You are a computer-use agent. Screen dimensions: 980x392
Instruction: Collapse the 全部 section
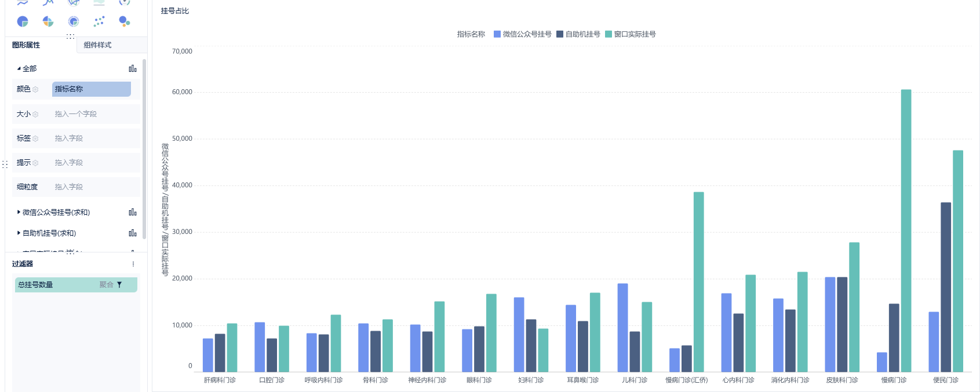tap(19, 68)
